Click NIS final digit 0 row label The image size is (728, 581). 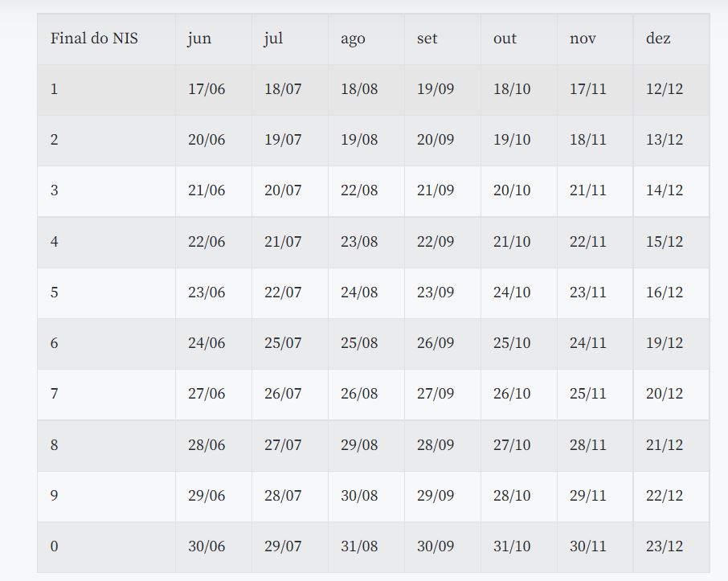[x=55, y=546]
